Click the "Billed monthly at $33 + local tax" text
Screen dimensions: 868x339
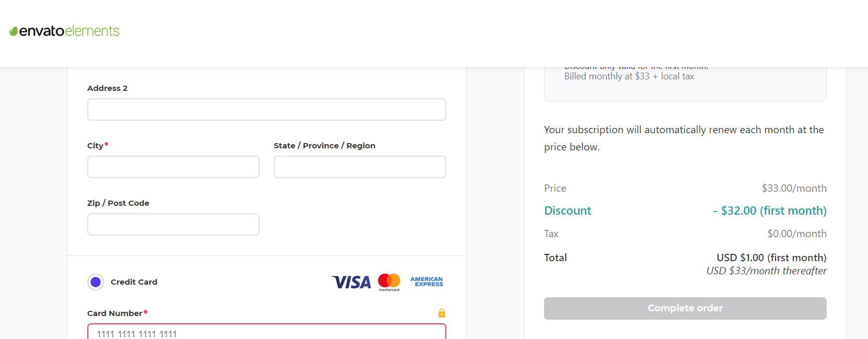pyautogui.click(x=629, y=76)
